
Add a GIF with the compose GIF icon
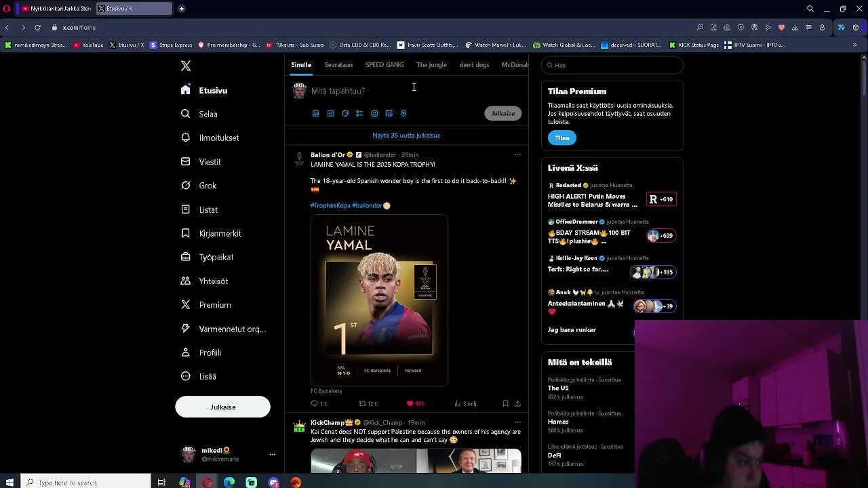(x=330, y=113)
